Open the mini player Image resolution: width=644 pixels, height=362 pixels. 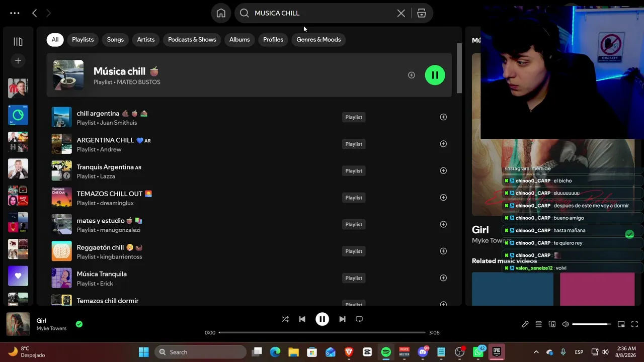point(621,324)
